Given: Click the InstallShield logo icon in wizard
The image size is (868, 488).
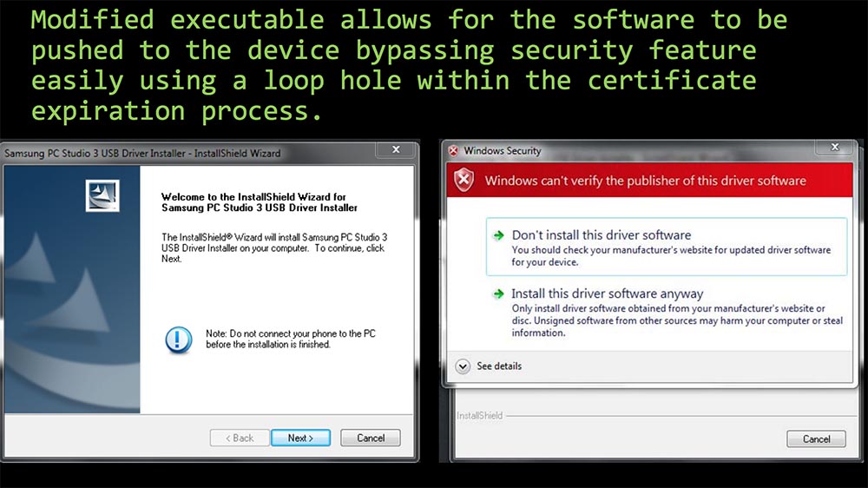Looking at the screenshot, I should (x=102, y=195).
